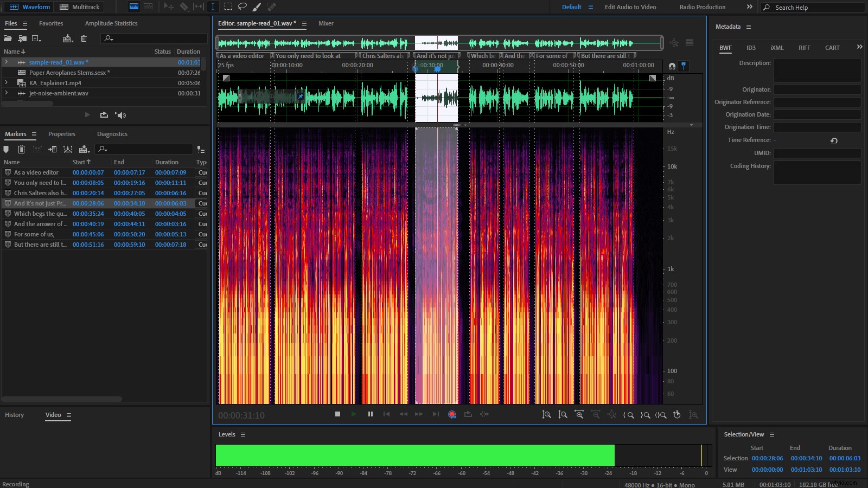Select the Time Selection tool

(213, 7)
